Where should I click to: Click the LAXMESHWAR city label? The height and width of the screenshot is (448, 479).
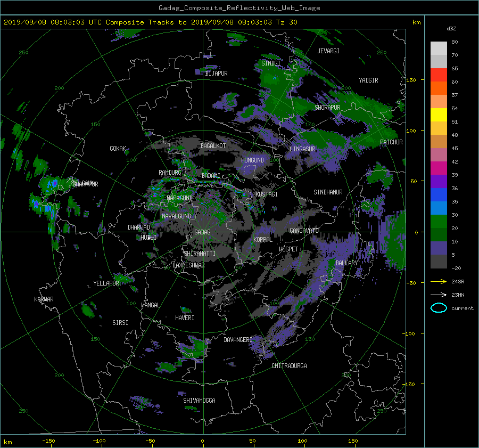tap(188, 265)
